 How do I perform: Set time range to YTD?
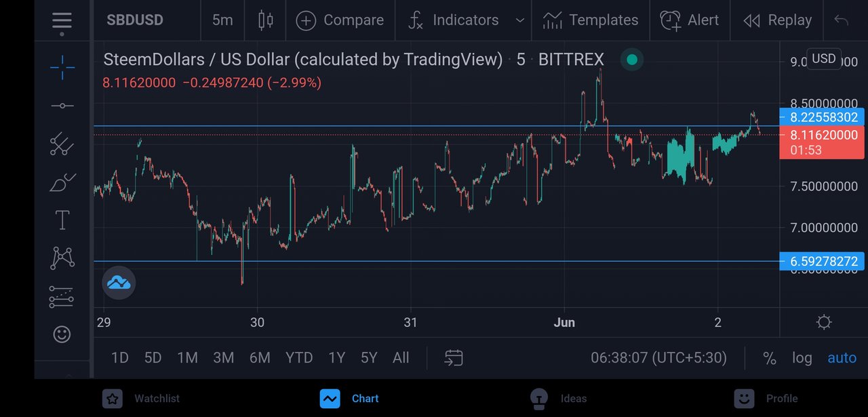click(x=299, y=357)
